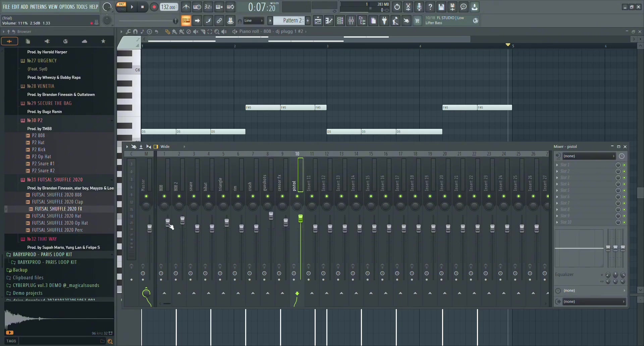Open the undo history icon
The height and width of the screenshot is (346, 644).
click(x=397, y=7)
